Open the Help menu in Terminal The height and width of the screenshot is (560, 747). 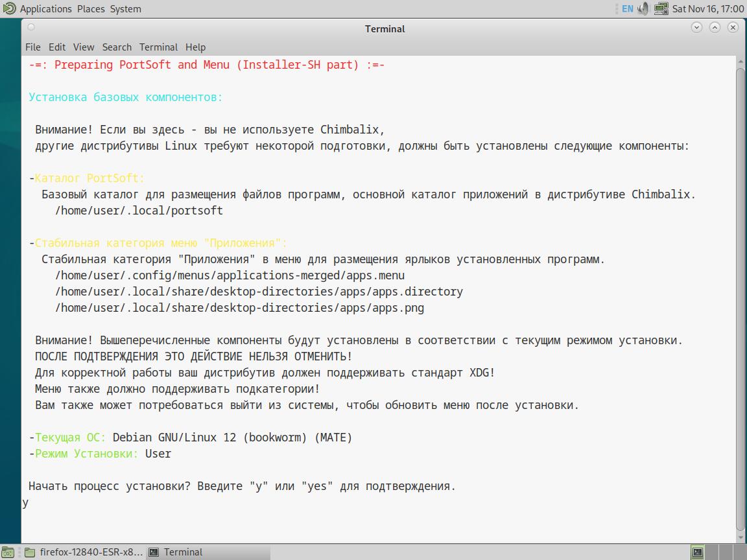point(195,47)
